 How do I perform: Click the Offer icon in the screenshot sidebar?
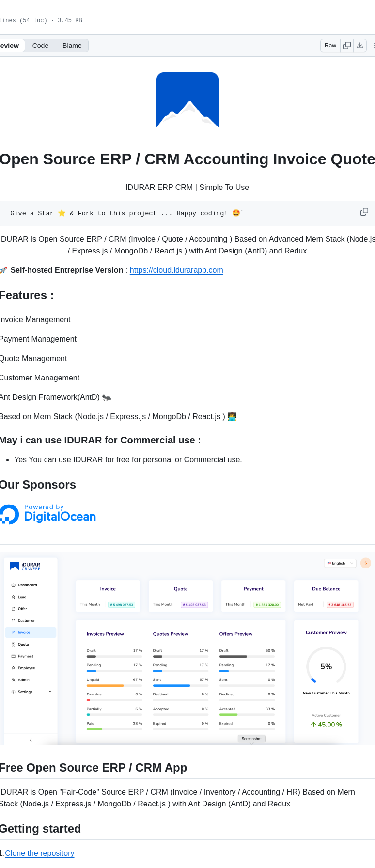(x=13, y=609)
